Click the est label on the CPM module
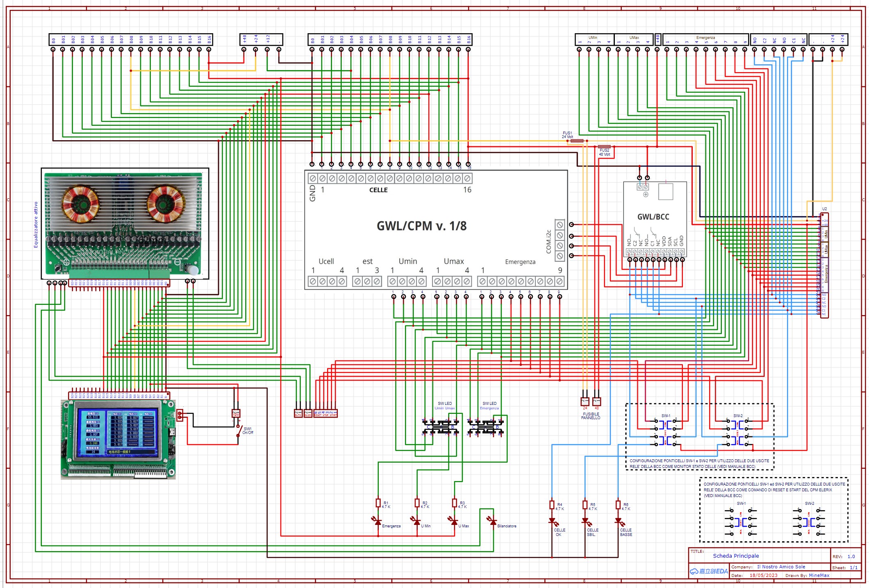The width and height of the screenshot is (869, 588). click(x=368, y=261)
